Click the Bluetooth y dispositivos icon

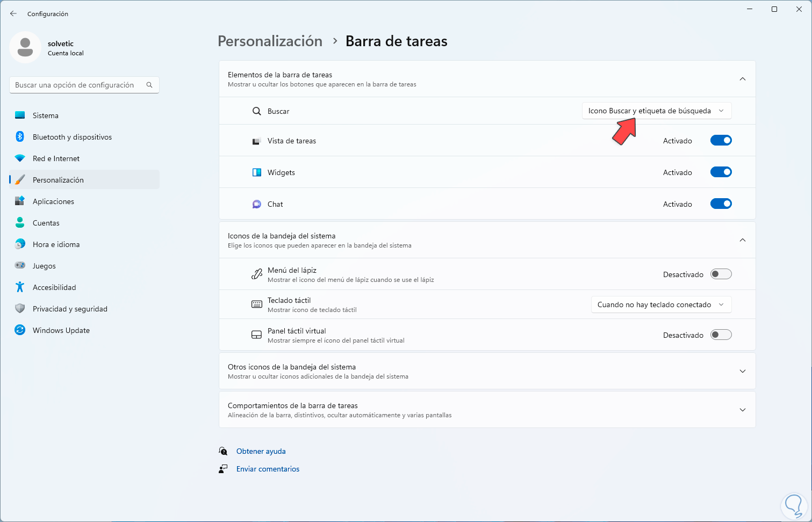tap(20, 137)
